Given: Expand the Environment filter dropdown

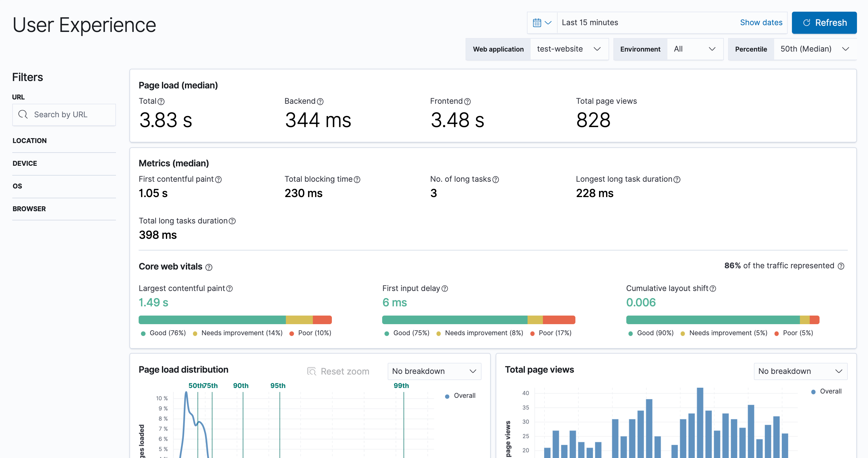Looking at the screenshot, I should [x=695, y=49].
